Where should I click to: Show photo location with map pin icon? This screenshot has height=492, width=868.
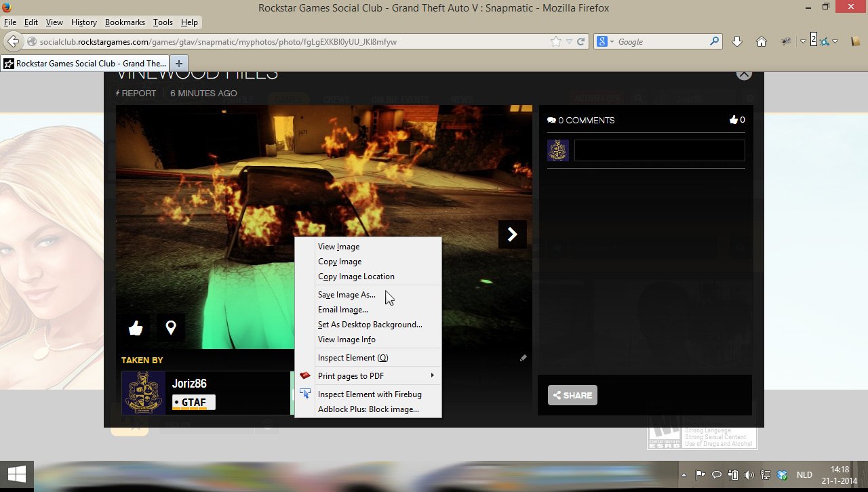pos(171,328)
